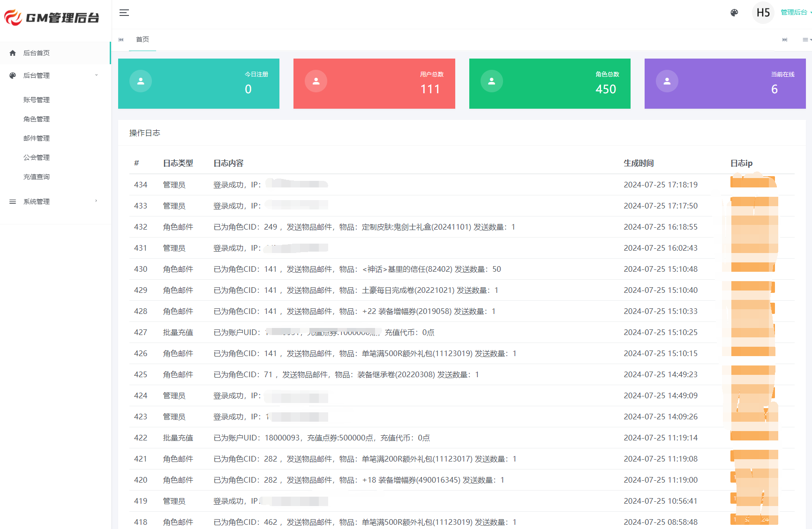This screenshot has width=812, height=529.
Task: Click the 鬼剑士礼盒 mail log entry
Action: coord(364,227)
